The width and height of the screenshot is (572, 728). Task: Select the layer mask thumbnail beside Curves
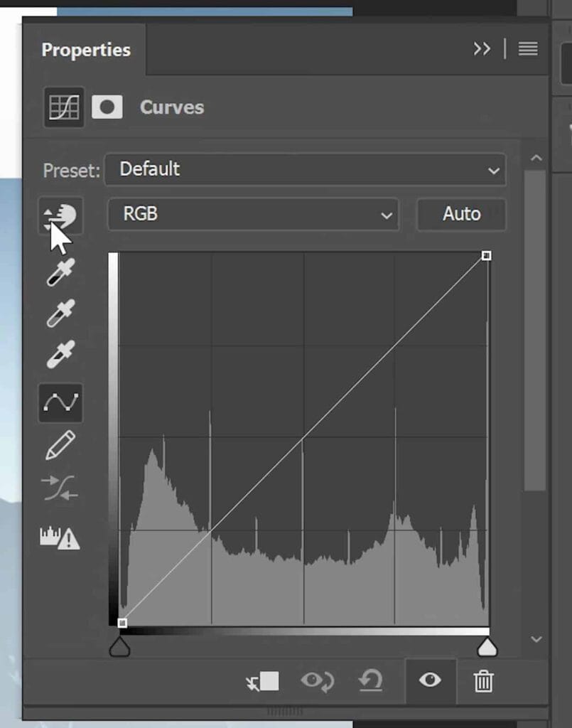pos(108,107)
